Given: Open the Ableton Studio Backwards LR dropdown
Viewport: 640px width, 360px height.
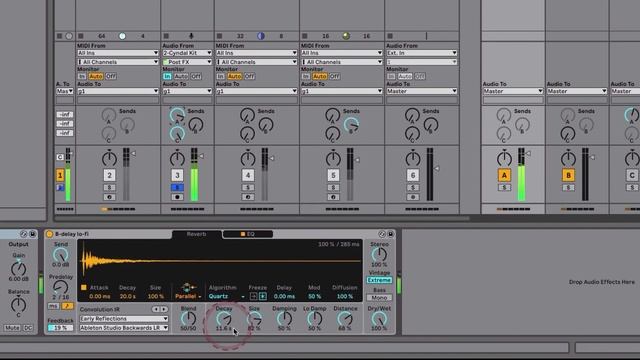Looking at the screenshot, I should click(x=124, y=328).
